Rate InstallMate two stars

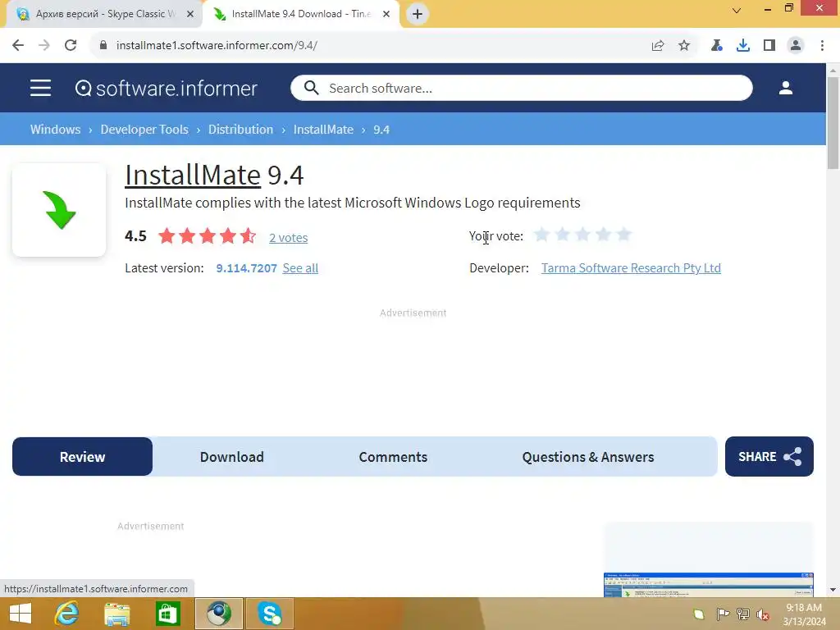click(x=562, y=235)
